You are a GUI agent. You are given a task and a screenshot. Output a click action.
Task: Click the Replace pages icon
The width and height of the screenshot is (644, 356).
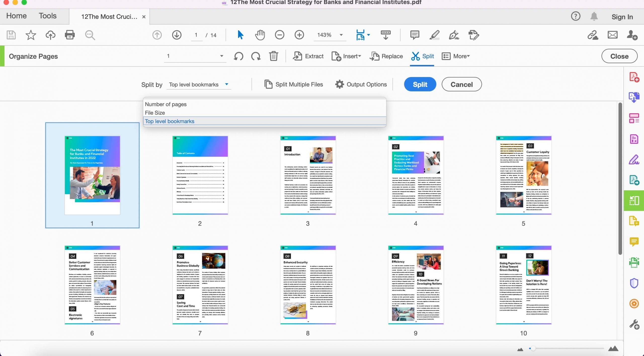pyautogui.click(x=375, y=56)
